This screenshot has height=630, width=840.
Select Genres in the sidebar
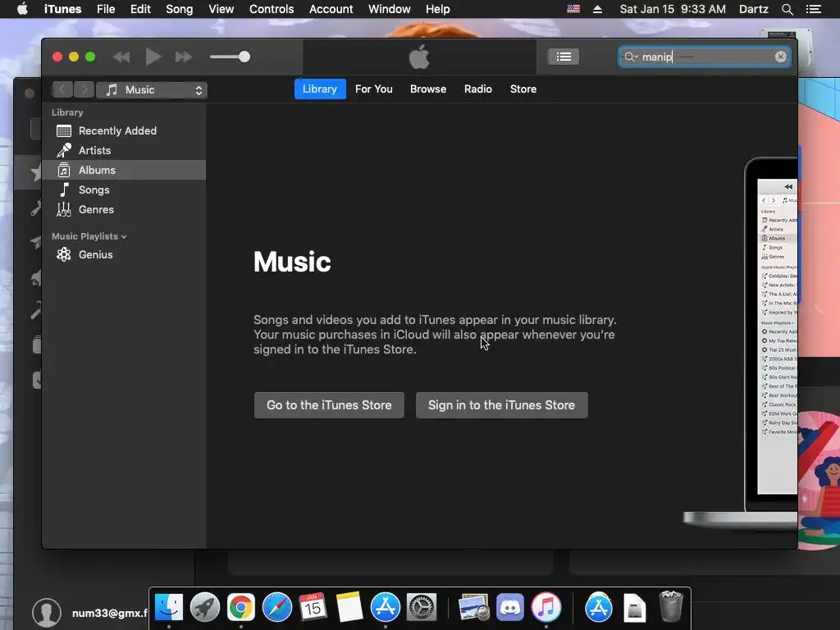point(125,210)
